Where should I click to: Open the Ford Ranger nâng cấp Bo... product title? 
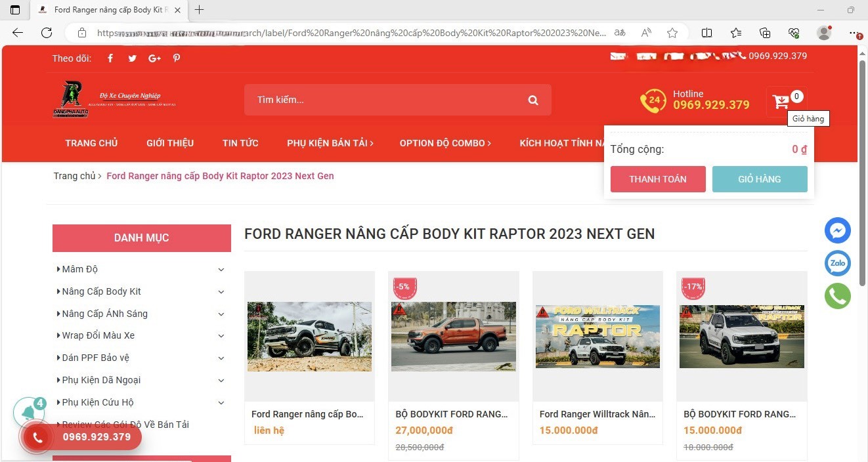pyautogui.click(x=307, y=414)
